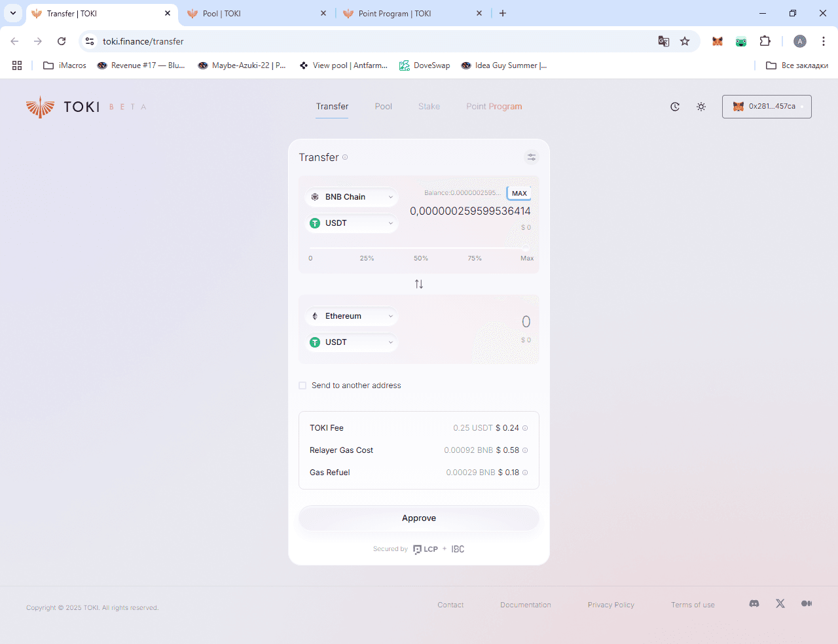Show Gas Refuel info icon
The height and width of the screenshot is (644, 838).
525,473
